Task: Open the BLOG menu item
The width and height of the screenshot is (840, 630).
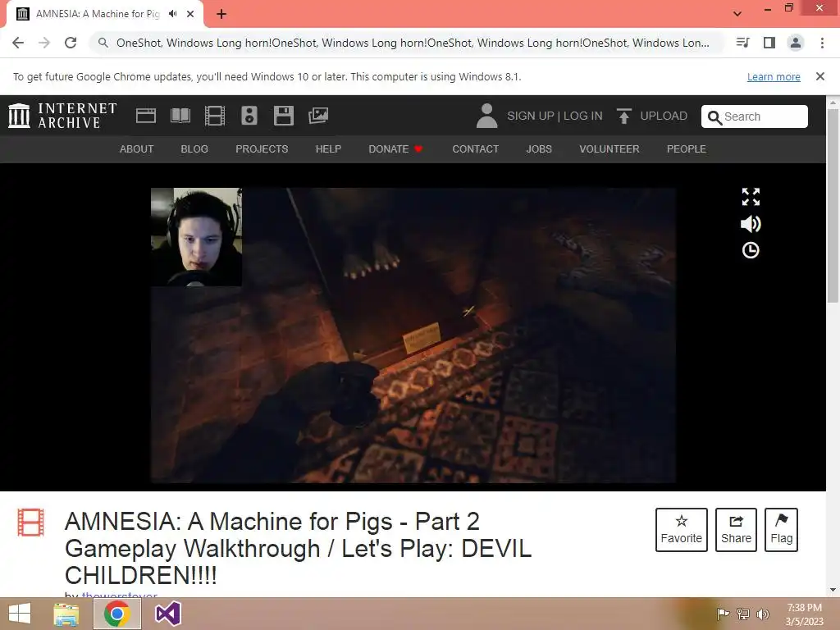Action: click(194, 149)
